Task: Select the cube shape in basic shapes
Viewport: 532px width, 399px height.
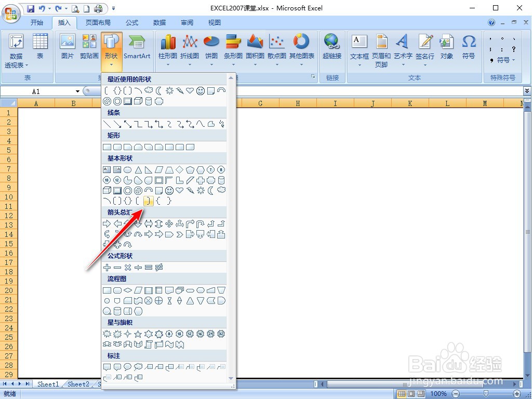Action: (x=107, y=190)
